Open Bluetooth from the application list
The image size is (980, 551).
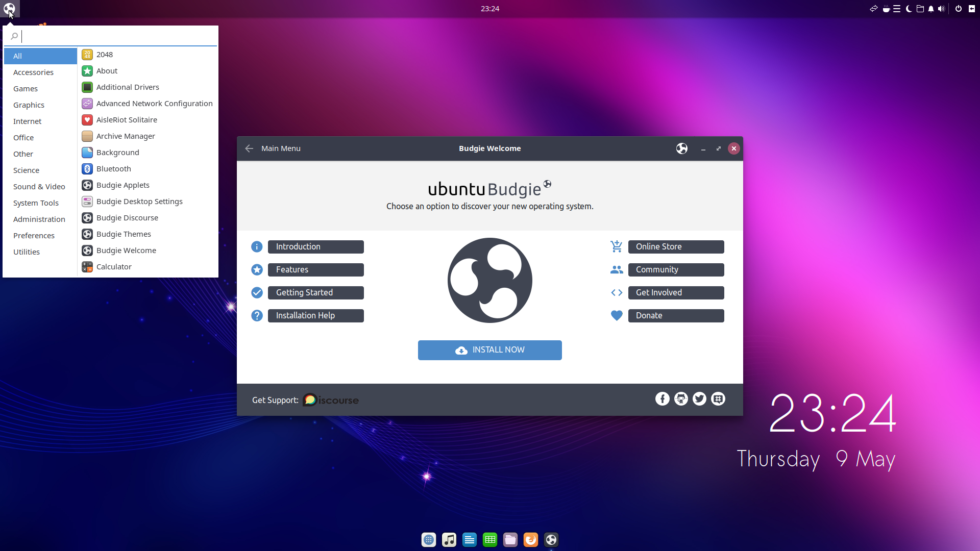pos(148,169)
